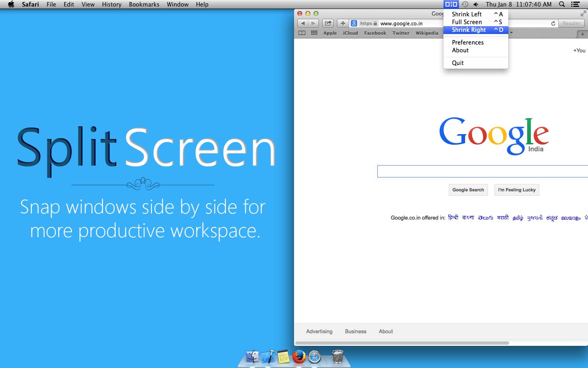Open Safari's bookmarks sidebar icon
The height and width of the screenshot is (368, 588).
(x=302, y=33)
